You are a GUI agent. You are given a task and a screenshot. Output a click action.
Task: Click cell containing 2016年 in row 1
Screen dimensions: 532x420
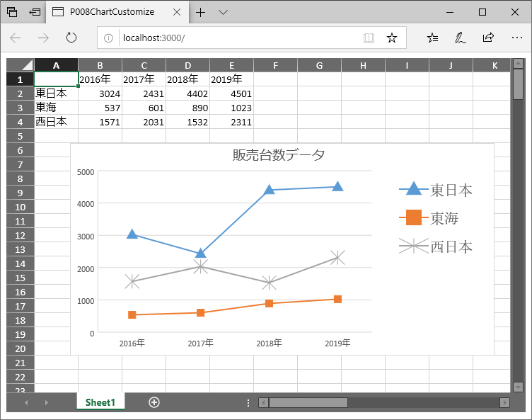100,79
